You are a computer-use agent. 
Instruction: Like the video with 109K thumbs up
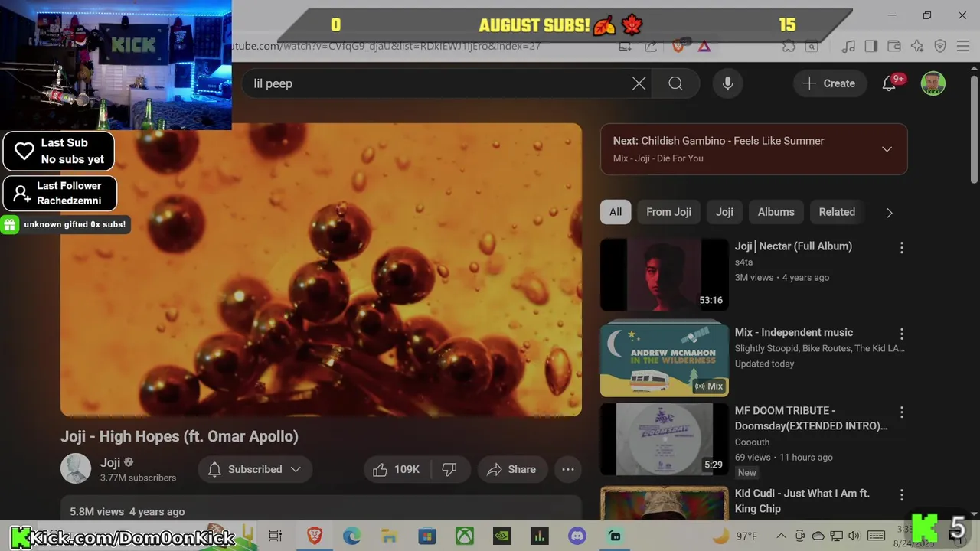tap(397, 469)
